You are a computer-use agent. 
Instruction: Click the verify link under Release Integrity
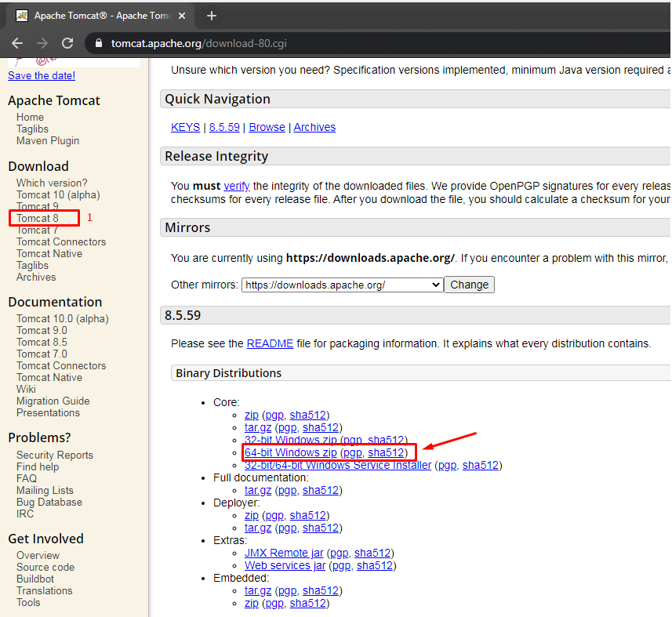coord(236,186)
